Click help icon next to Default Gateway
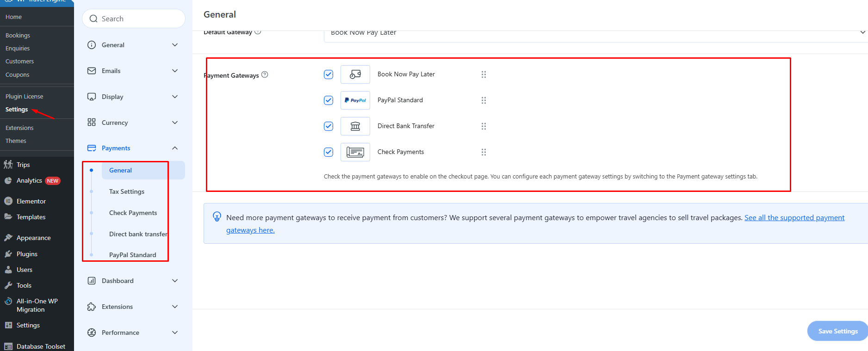 (258, 31)
